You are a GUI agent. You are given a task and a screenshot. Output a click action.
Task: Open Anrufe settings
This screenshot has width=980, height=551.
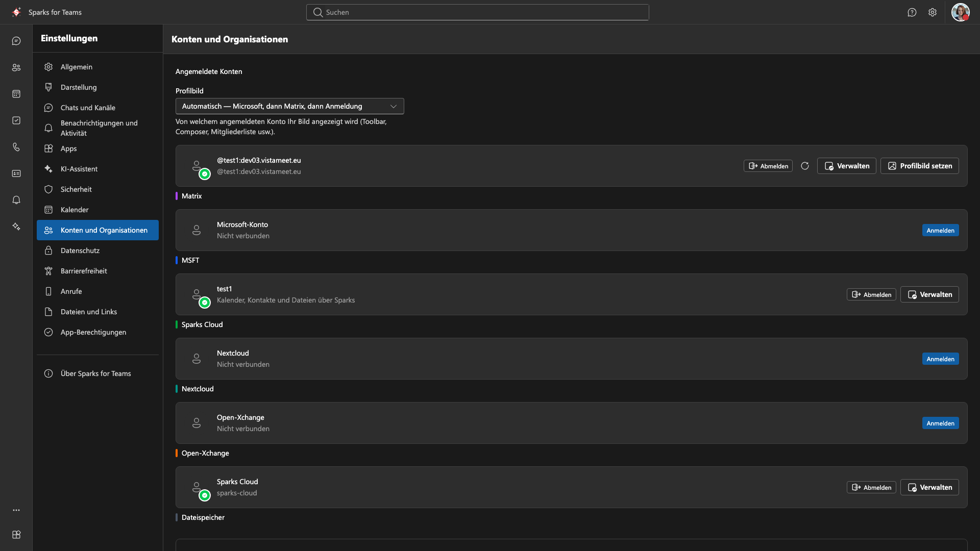coord(97,291)
